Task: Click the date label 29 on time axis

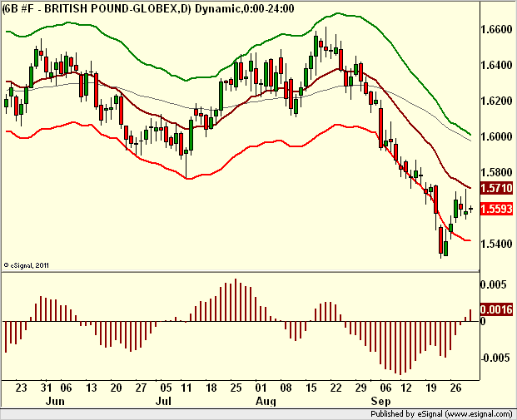Action: coord(360,388)
